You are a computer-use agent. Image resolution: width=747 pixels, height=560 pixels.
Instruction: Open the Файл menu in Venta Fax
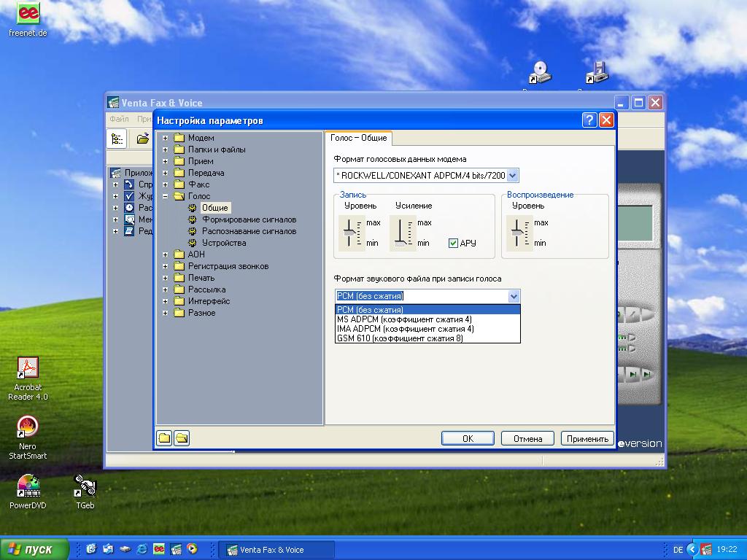[119, 119]
